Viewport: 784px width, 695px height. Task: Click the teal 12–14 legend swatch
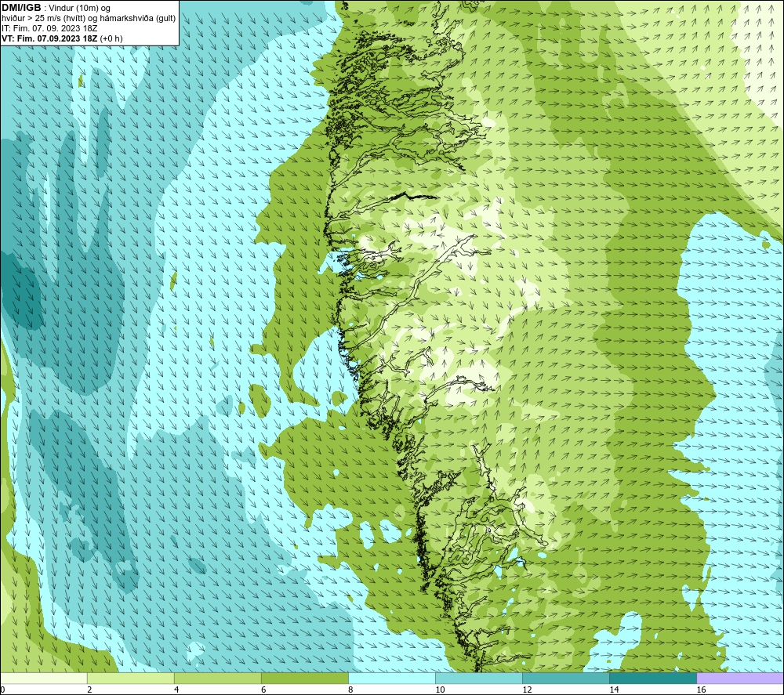[x=566, y=678]
